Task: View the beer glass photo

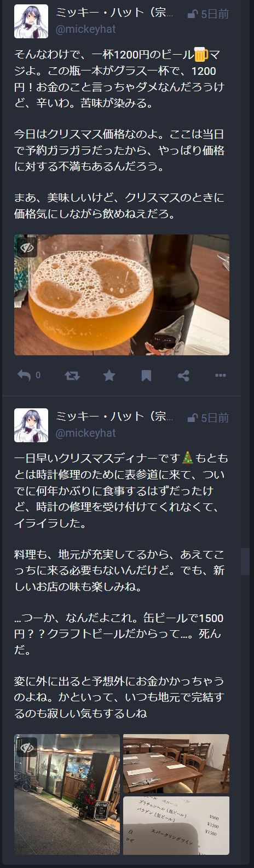Action: point(122,295)
